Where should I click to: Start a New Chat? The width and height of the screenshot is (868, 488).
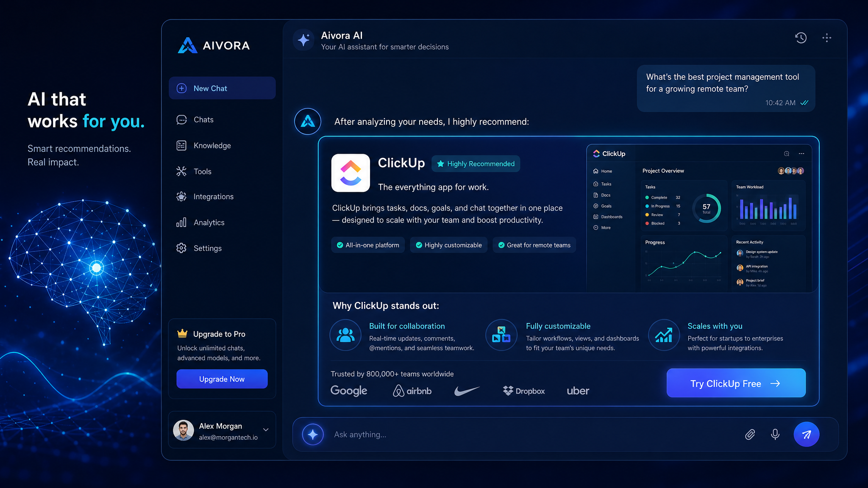(x=222, y=88)
